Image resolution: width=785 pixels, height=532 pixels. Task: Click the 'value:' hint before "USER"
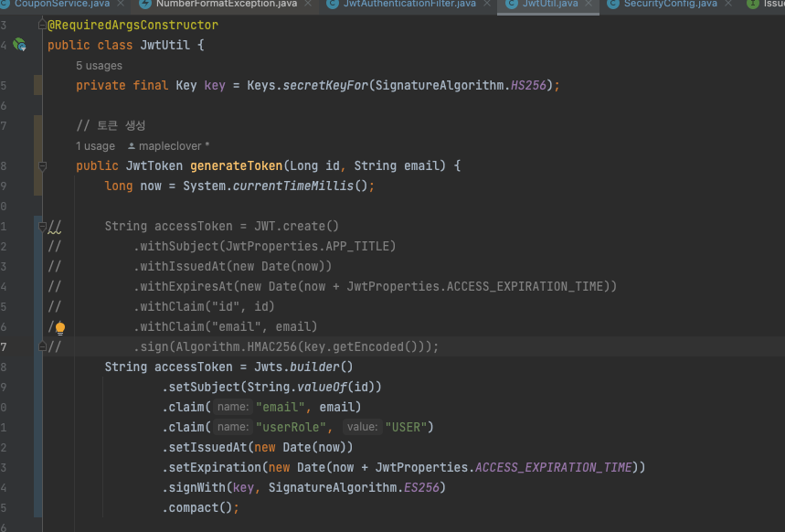363,427
